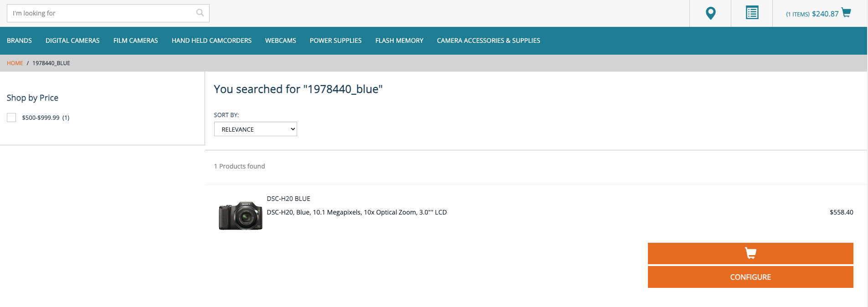Click the CONFIGURE button
868x307 pixels.
click(750, 277)
